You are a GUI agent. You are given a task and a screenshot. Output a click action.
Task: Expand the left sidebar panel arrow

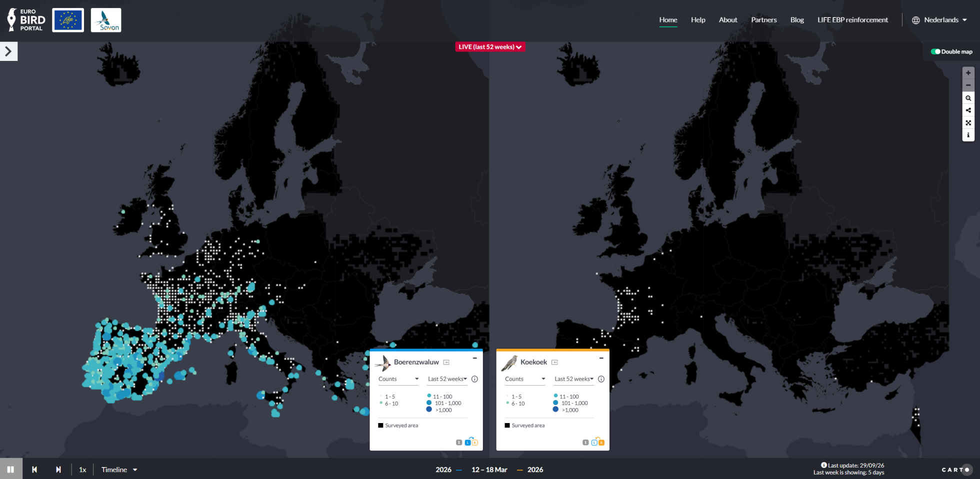8,51
